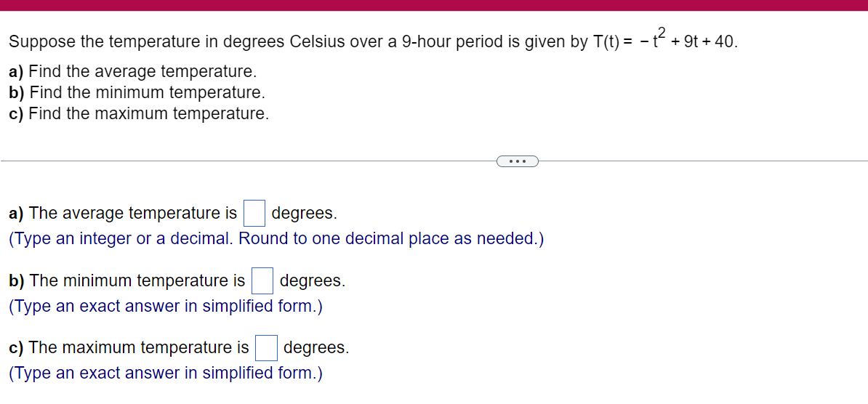Click the crimson header bar at top

click(x=434, y=5)
